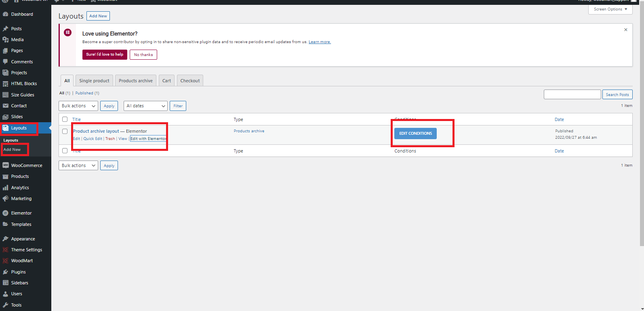Switch to the Checkout tab
The height and width of the screenshot is (311, 644).
(x=190, y=81)
